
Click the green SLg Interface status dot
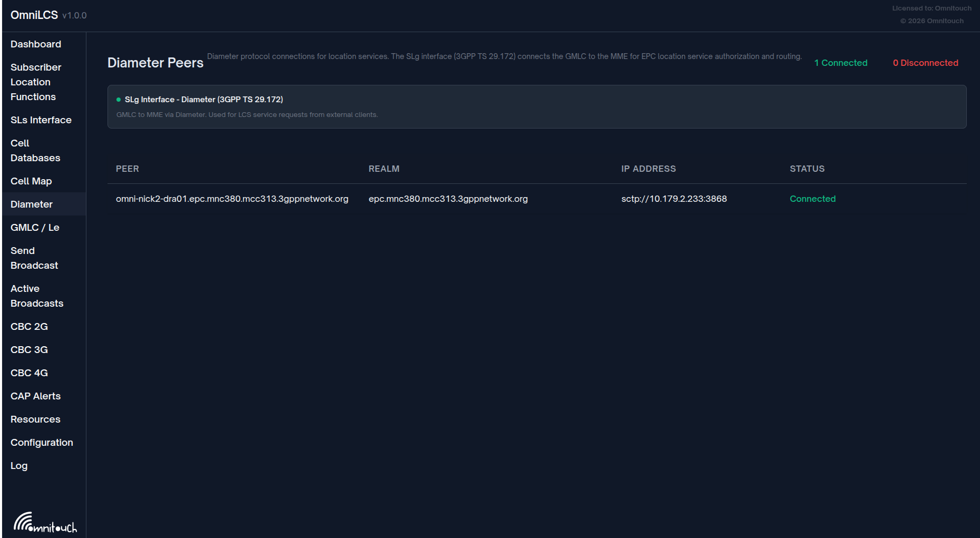(119, 100)
